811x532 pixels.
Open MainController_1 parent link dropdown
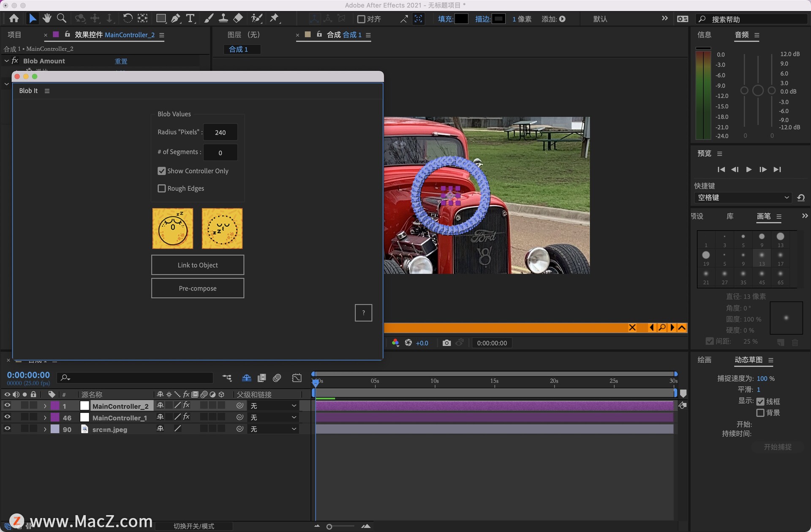coord(273,417)
